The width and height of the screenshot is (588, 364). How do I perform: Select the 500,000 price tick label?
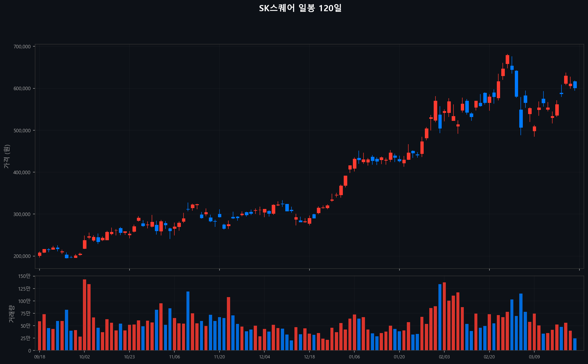[22, 131]
